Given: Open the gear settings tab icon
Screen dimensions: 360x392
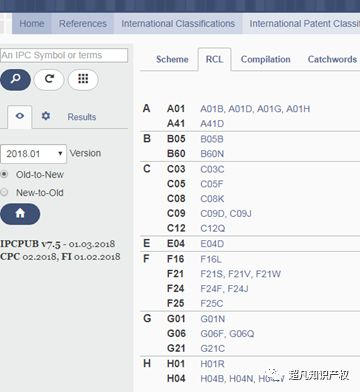Looking at the screenshot, I should 46,116.
